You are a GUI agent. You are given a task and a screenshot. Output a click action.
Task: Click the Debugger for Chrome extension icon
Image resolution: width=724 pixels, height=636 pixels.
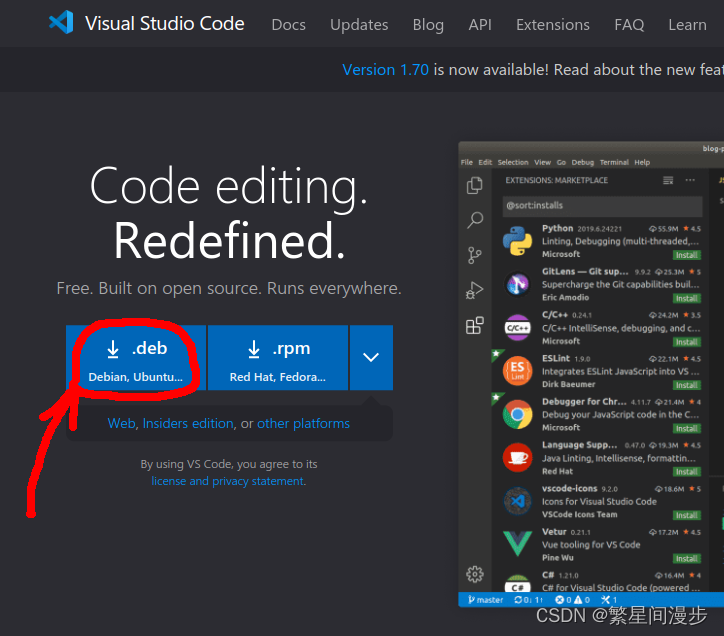tap(517, 414)
